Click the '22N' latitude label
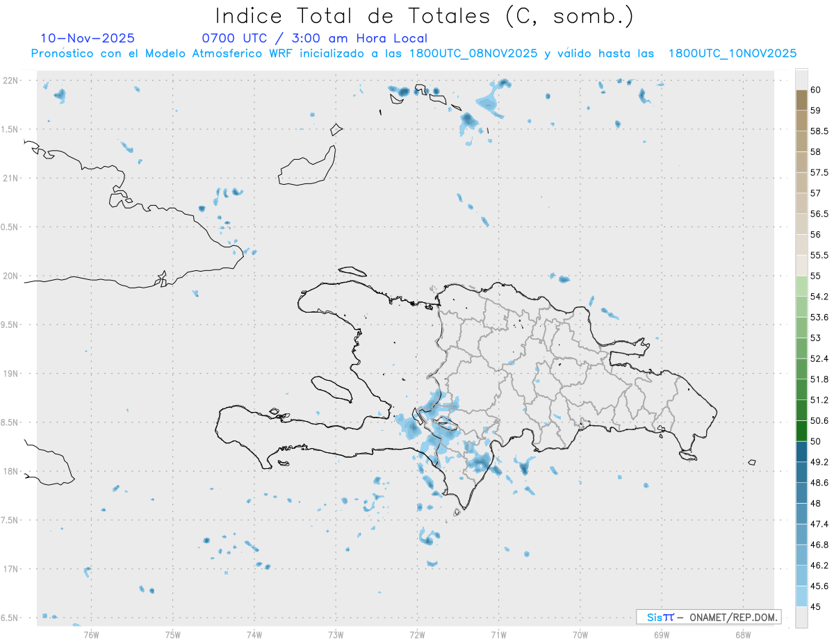Viewport: 834px width, 644px height. coord(10,81)
